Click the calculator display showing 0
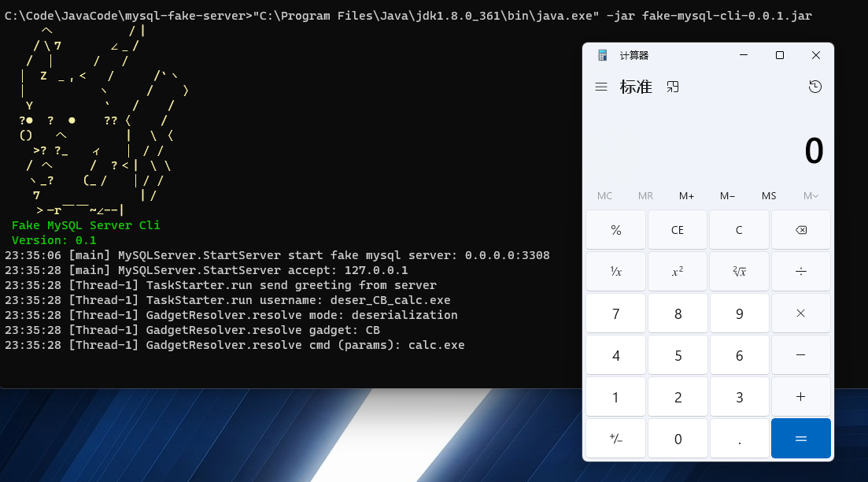 pos(814,150)
